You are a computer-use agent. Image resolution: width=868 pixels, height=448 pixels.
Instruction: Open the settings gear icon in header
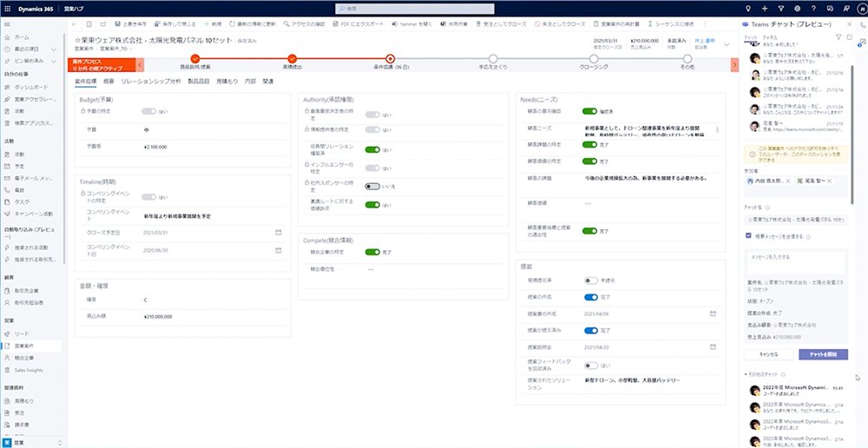click(x=797, y=9)
